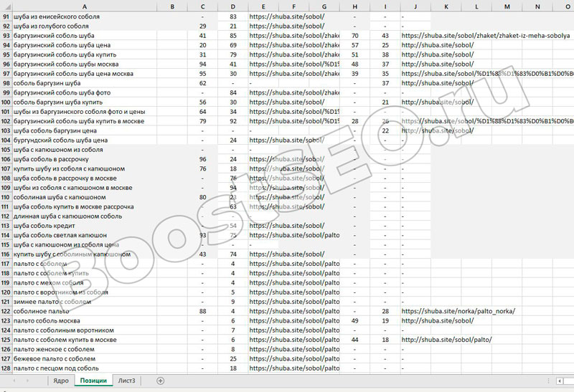Image resolution: width=574 pixels, height=392 pixels.
Task: Click cell 'зимнее пальто с соболем'
Action: click(85, 302)
